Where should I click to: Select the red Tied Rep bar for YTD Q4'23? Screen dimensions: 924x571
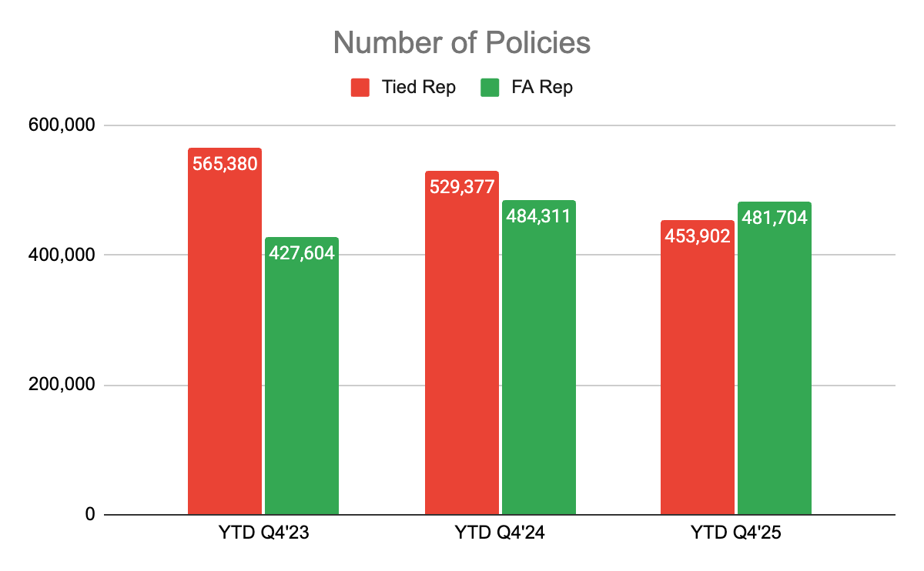(x=225, y=346)
